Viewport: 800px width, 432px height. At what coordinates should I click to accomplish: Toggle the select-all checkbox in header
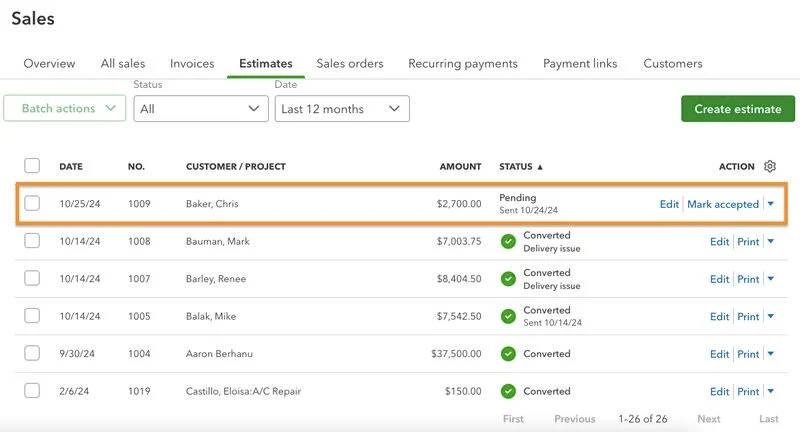point(32,166)
